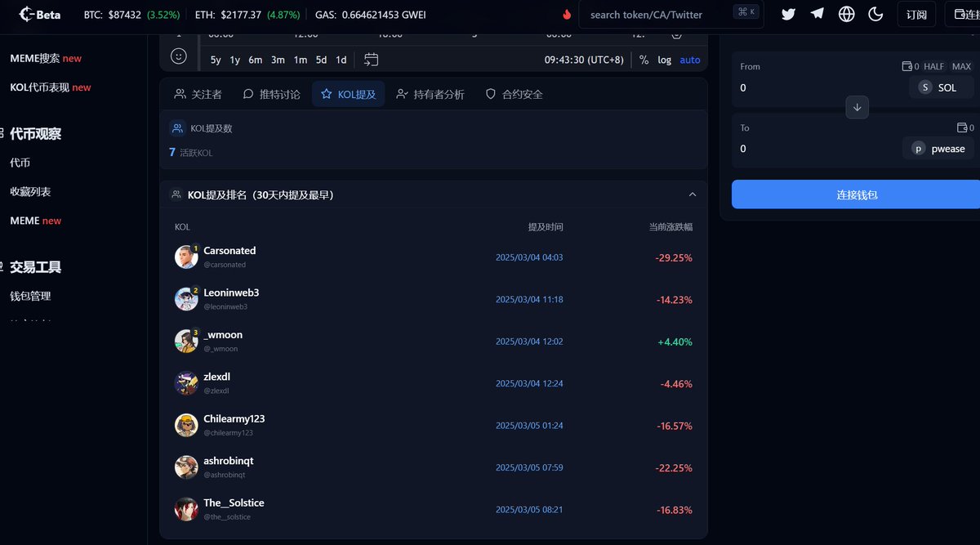The width and height of the screenshot is (980, 545).
Task: Click the smiley face chart icon
Action: (x=179, y=56)
